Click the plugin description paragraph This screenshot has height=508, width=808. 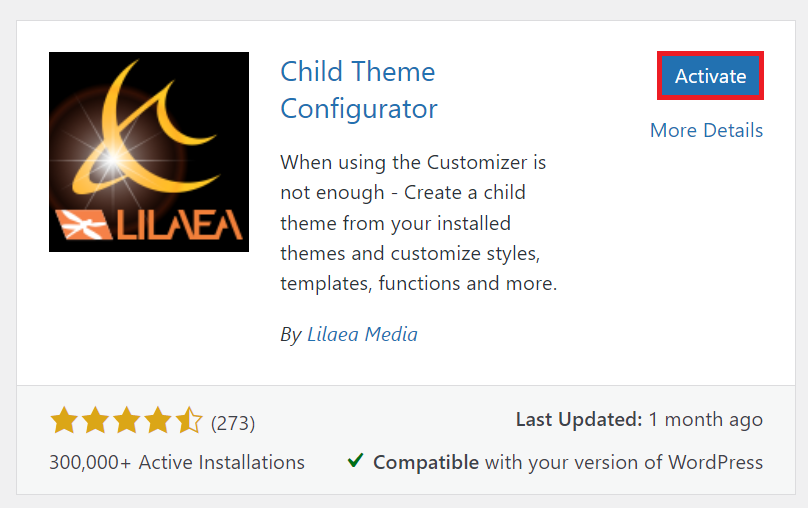coord(418,222)
